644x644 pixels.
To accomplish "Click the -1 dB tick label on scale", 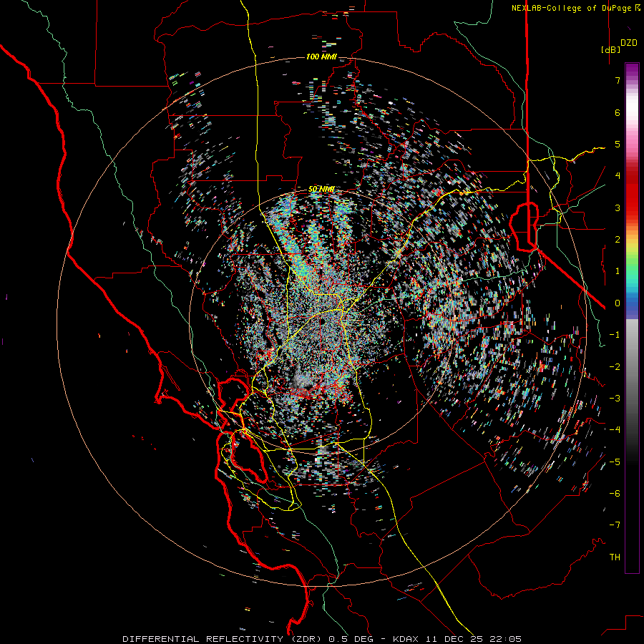I will pos(615,335).
